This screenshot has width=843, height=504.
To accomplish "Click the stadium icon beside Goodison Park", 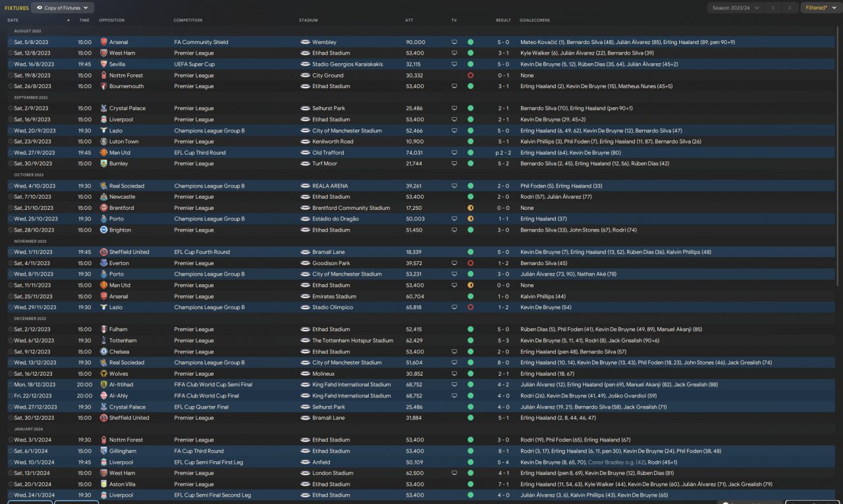I will coord(305,263).
